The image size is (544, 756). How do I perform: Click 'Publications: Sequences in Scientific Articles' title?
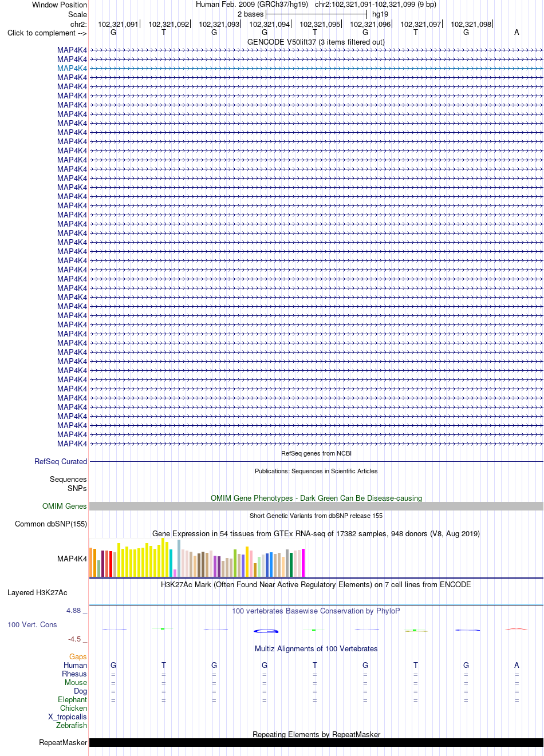pos(316,471)
